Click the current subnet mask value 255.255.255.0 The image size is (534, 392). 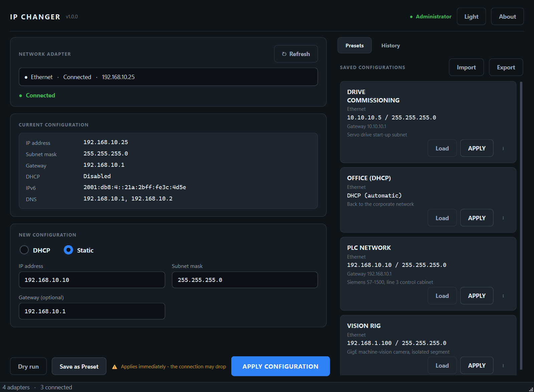106,153
